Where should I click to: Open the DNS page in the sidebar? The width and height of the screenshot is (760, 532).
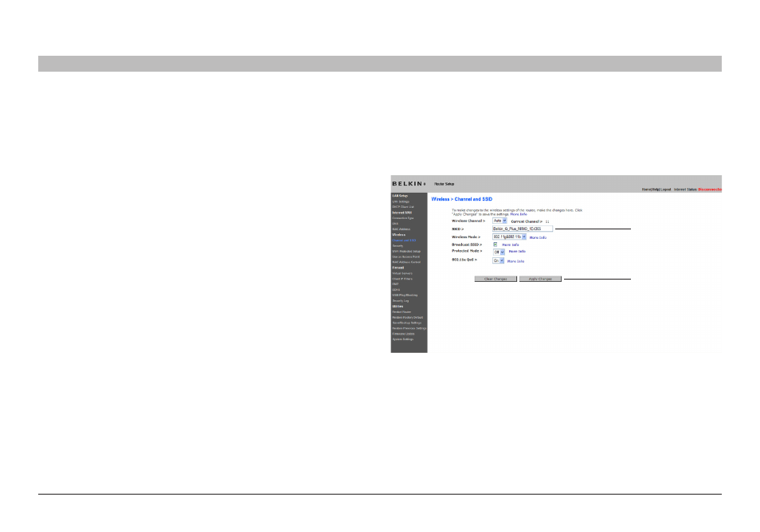click(395, 223)
